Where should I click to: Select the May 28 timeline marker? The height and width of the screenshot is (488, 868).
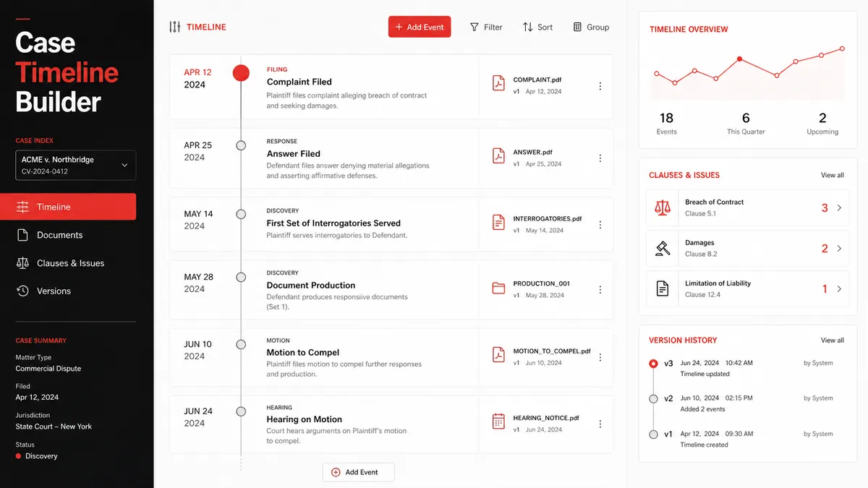241,277
